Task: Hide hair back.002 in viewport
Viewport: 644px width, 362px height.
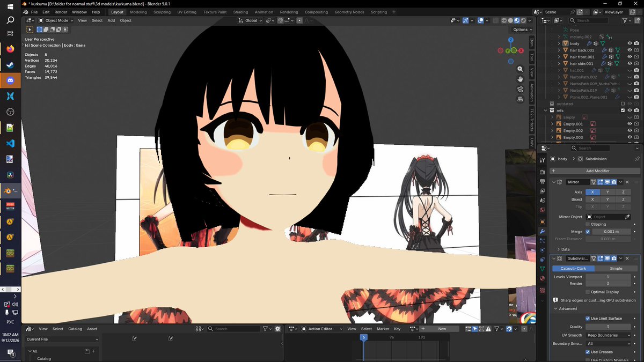Action: (x=630, y=50)
